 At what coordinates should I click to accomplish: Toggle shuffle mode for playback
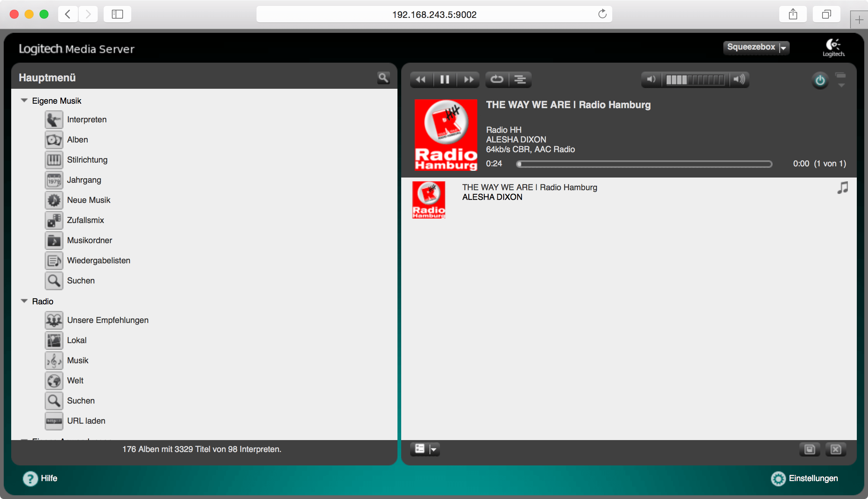click(x=521, y=79)
